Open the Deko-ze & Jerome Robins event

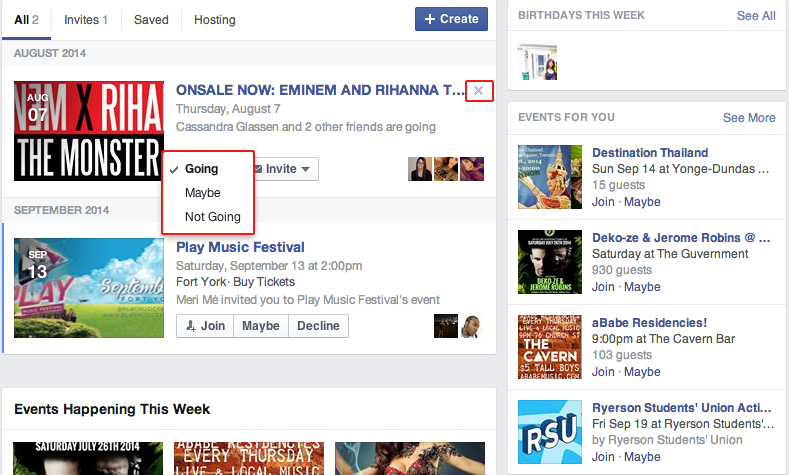681,238
